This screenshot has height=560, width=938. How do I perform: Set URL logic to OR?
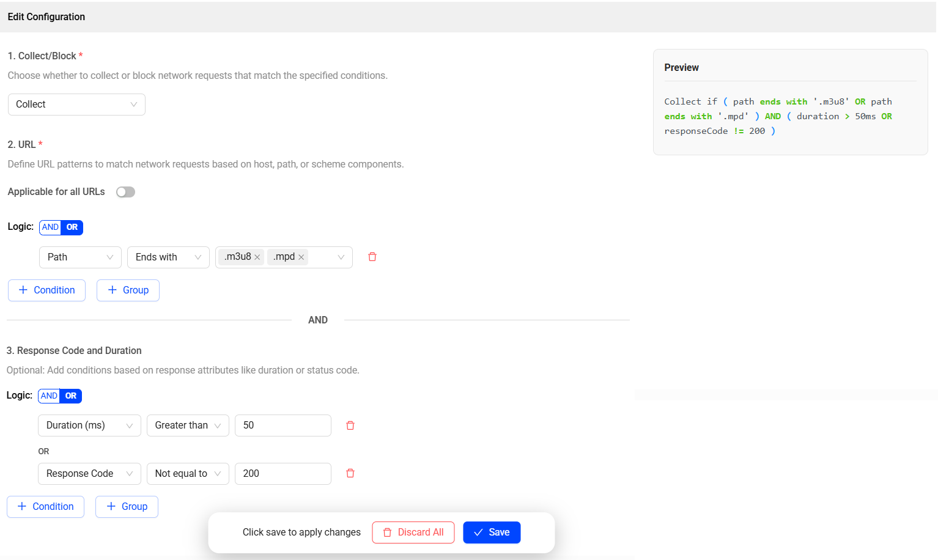tap(72, 227)
